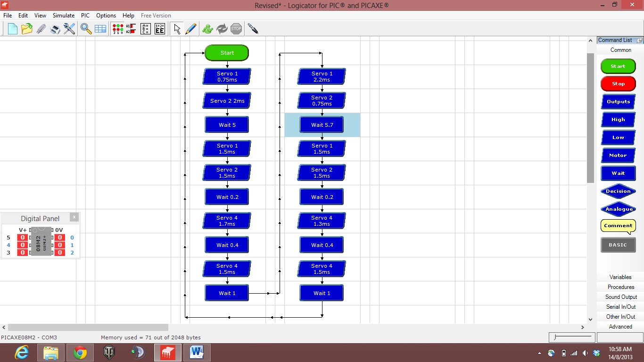
Task: Expand the Variables command group
Action: (620, 277)
